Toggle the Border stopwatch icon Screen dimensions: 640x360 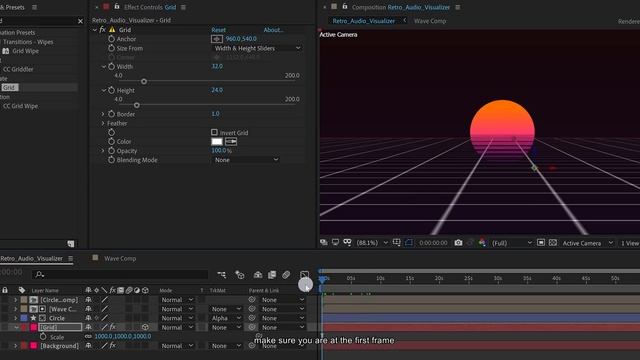(111, 114)
